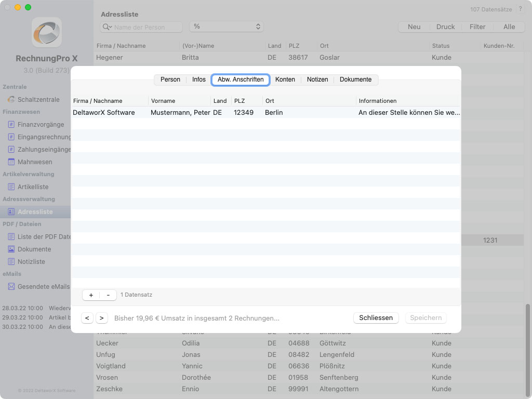Click the Notizliste sidebar icon
The height and width of the screenshot is (399, 532).
pyautogui.click(x=11, y=261)
